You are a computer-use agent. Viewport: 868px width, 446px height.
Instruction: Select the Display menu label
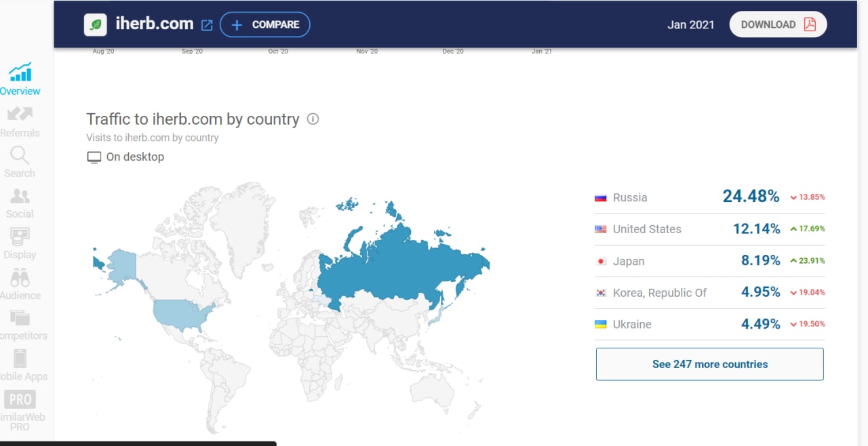coord(20,255)
